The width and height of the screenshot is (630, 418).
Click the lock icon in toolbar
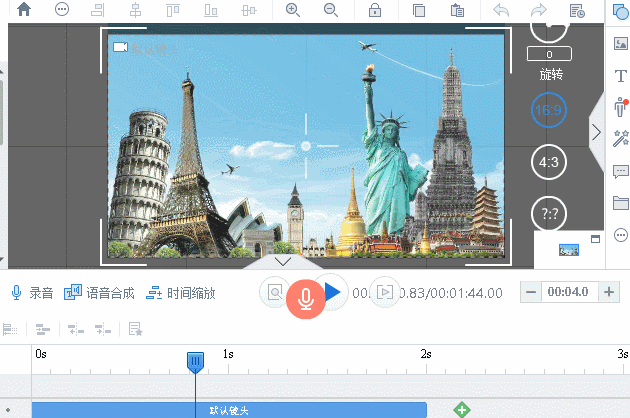click(374, 10)
